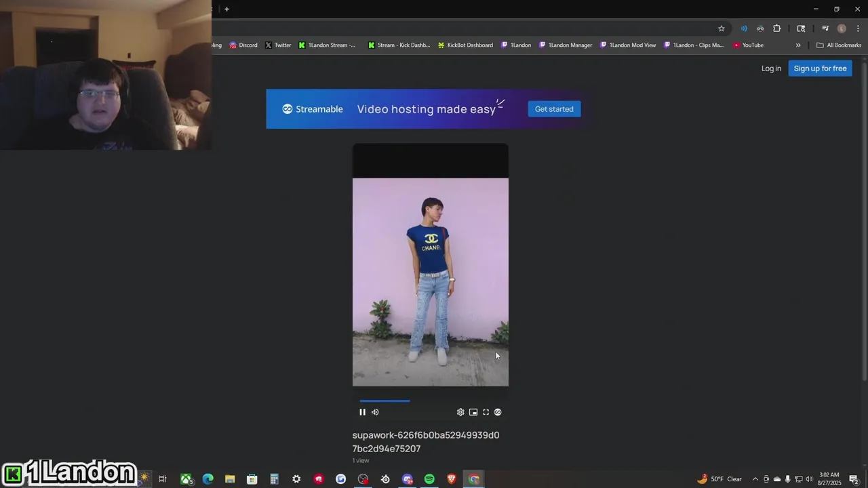Open the 1Landon - Clips Manager bookmark

(694, 45)
